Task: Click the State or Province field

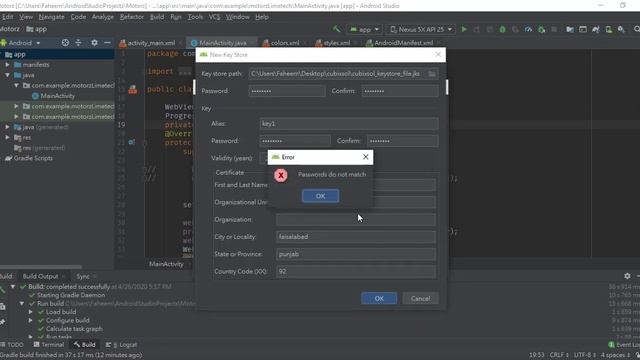Action: pos(356,254)
